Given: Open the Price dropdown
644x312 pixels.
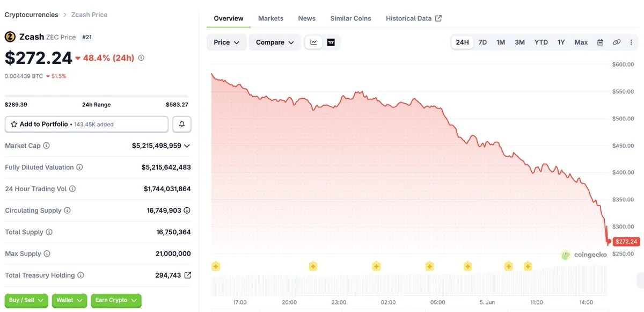Looking at the screenshot, I should [226, 42].
